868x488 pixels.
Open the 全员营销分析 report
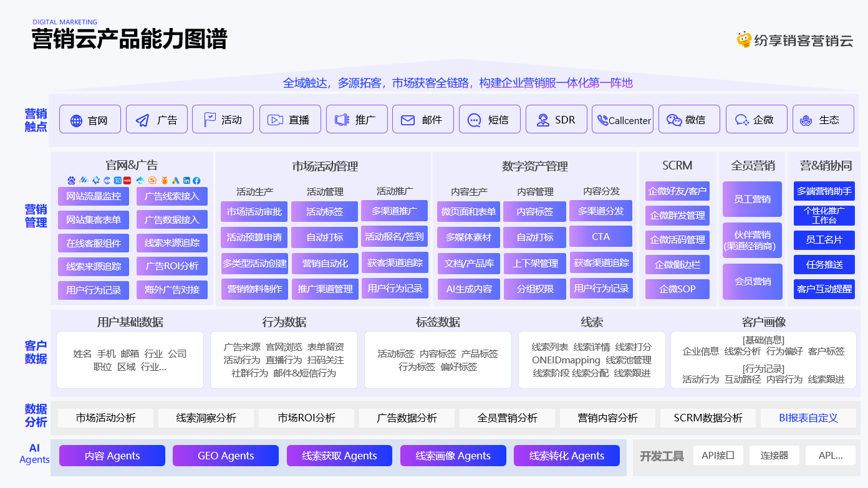point(507,418)
